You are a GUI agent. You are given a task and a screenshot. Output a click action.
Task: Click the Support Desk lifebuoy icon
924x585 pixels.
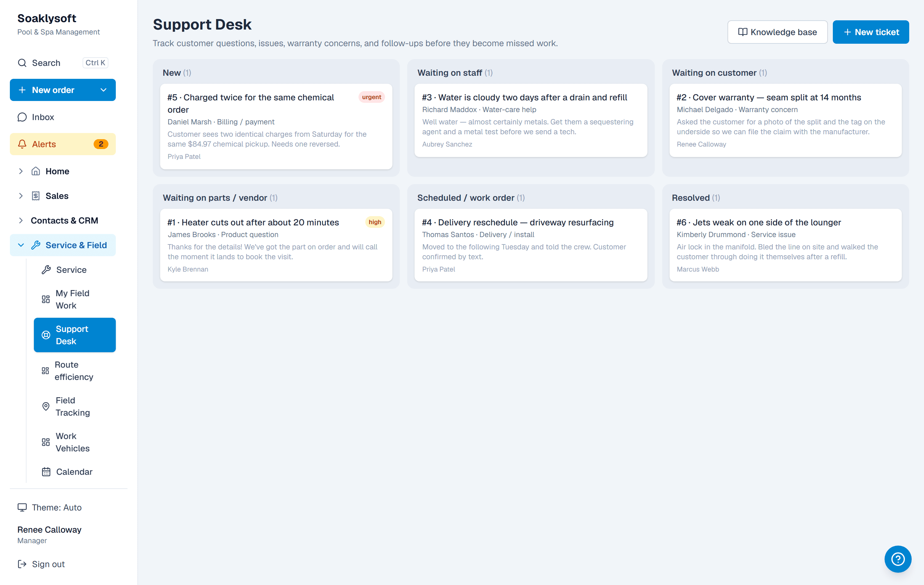(x=46, y=335)
